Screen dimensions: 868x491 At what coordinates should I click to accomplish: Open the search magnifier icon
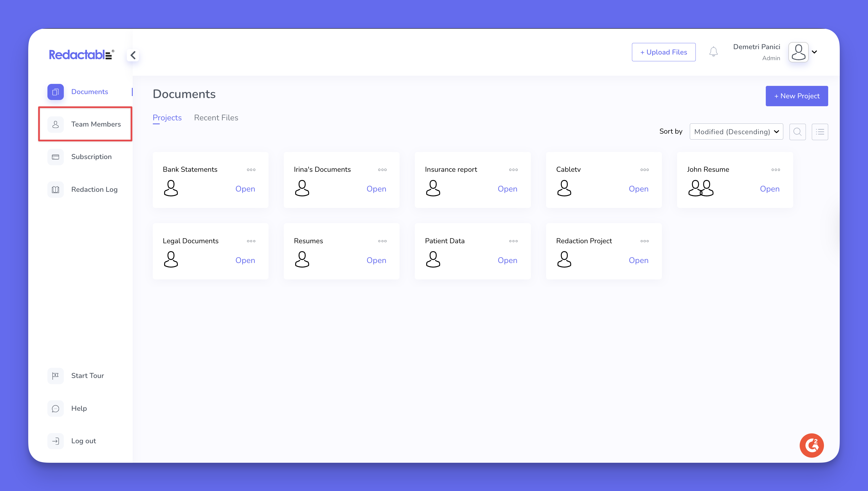point(797,132)
